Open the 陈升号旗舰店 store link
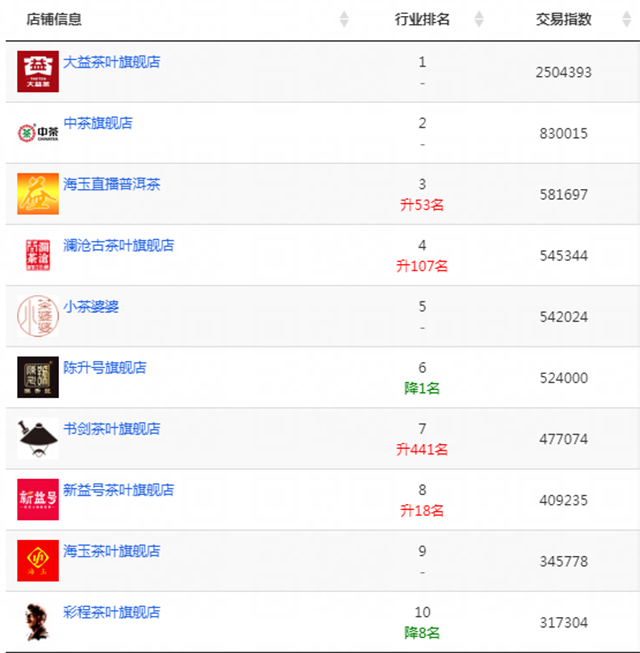The width and height of the screenshot is (640, 653). [105, 368]
